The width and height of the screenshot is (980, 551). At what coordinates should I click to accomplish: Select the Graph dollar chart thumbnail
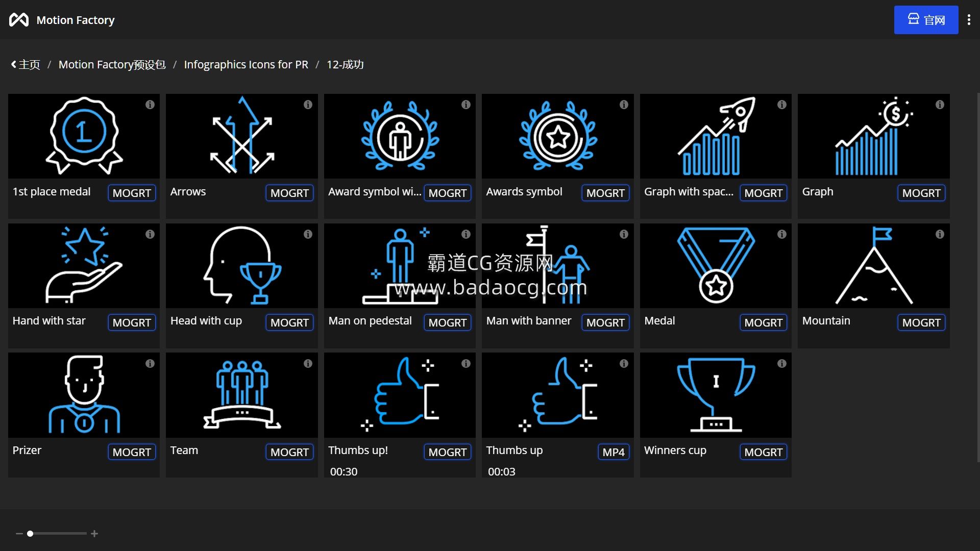pyautogui.click(x=874, y=136)
